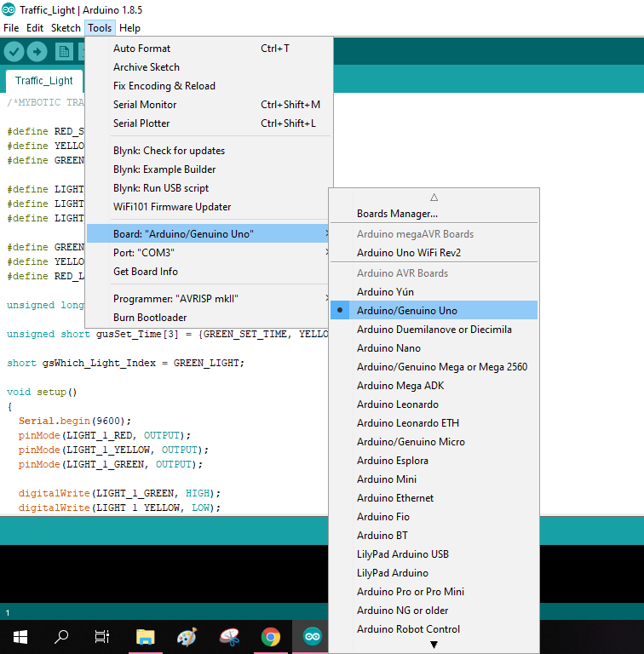Viewport: 644px width, 654px height.
Task: Click the Verify checkmark toolbar icon
Action: (14, 52)
